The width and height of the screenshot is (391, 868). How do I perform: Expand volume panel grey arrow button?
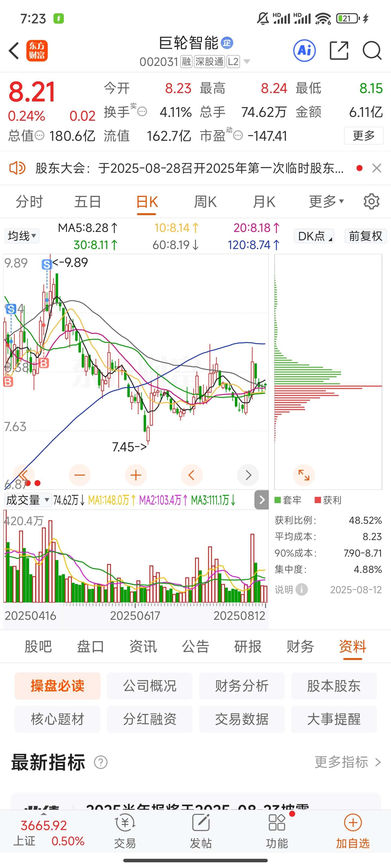[x=261, y=500]
